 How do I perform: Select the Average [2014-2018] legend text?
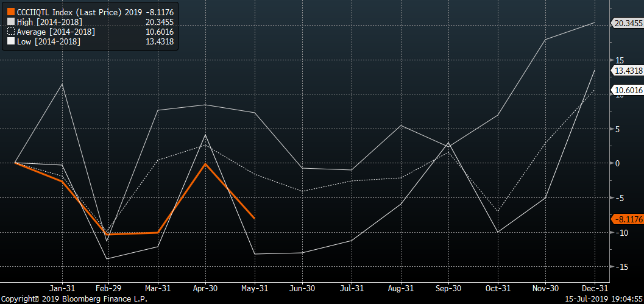(x=55, y=32)
